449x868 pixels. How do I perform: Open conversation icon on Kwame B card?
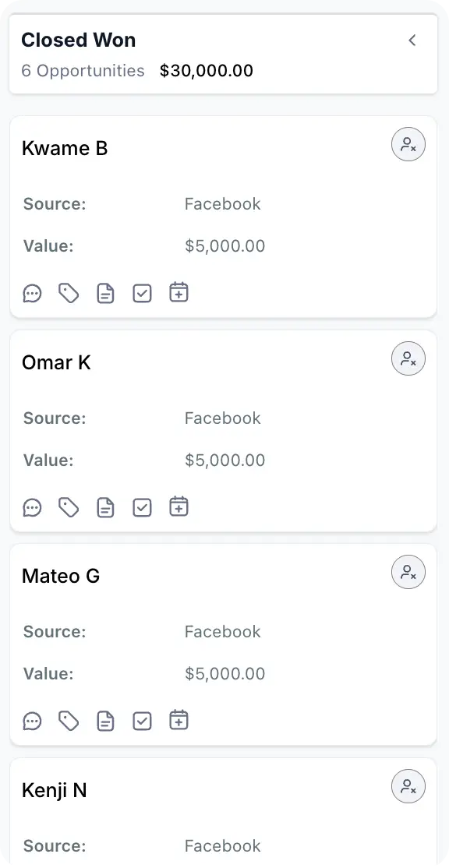[x=32, y=293]
